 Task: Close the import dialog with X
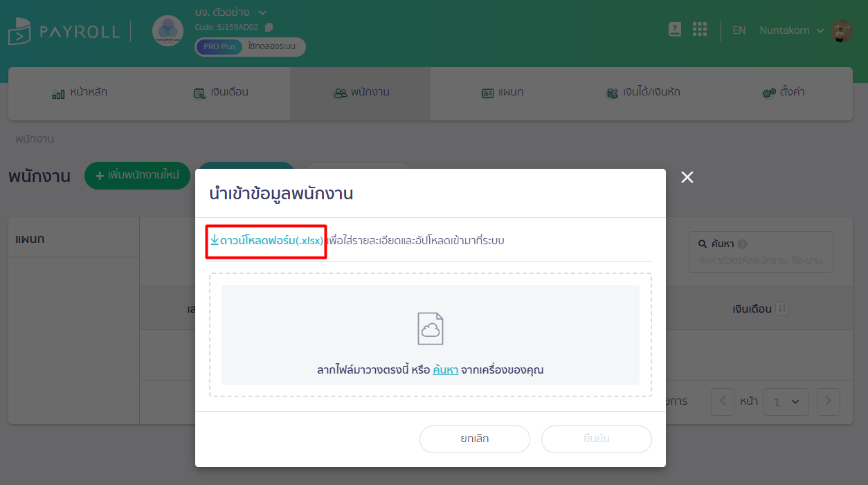tap(687, 177)
